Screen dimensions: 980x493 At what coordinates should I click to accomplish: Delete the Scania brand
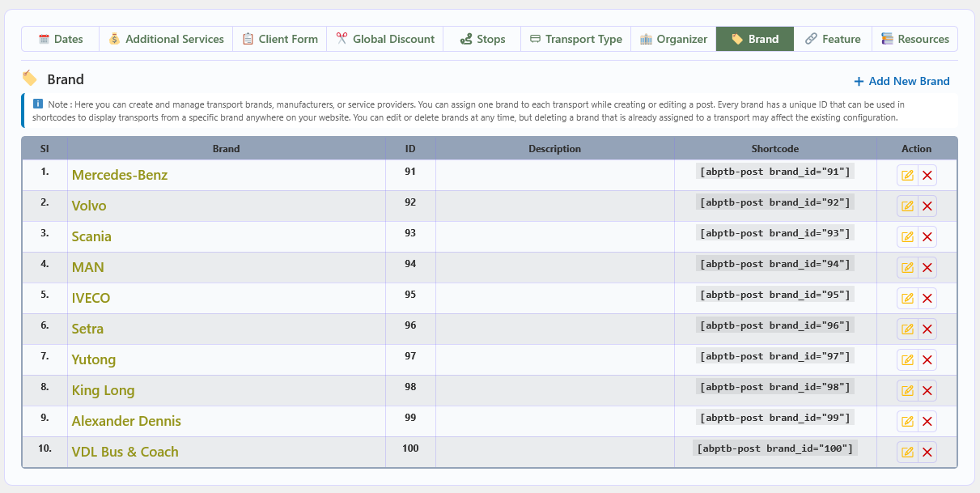[x=927, y=237]
